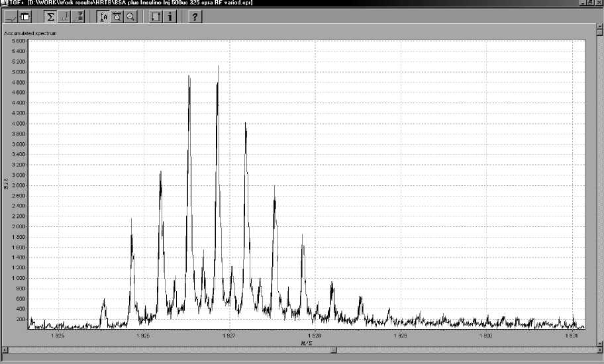
Task: Click grayed-out icon left of cursor tool
Action: 81,17
